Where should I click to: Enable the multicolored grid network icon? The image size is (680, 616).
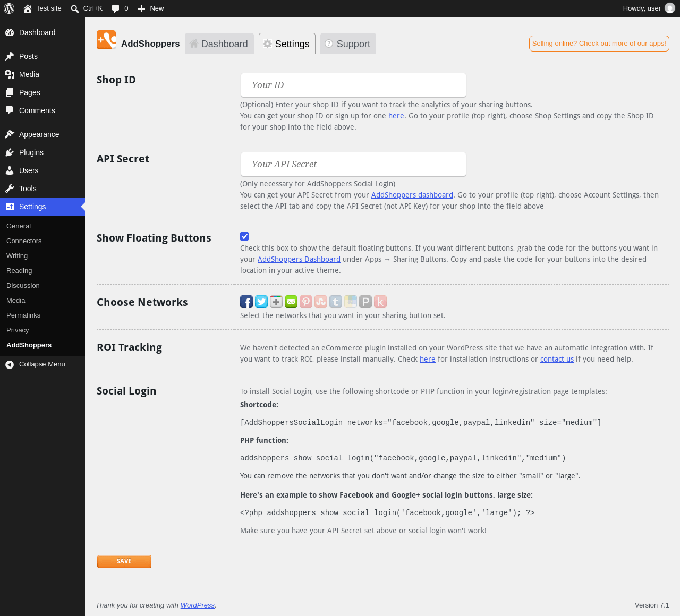pyautogui.click(x=351, y=302)
